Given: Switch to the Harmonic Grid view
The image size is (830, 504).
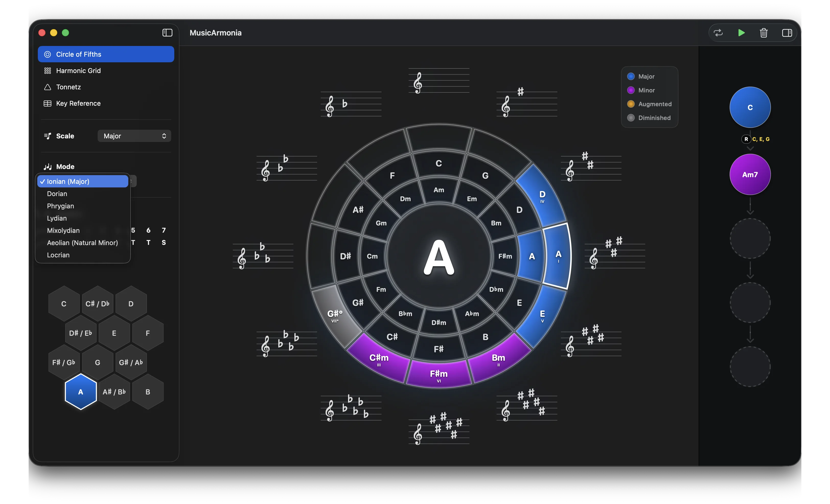Looking at the screenshot, I should coord(106,71).
